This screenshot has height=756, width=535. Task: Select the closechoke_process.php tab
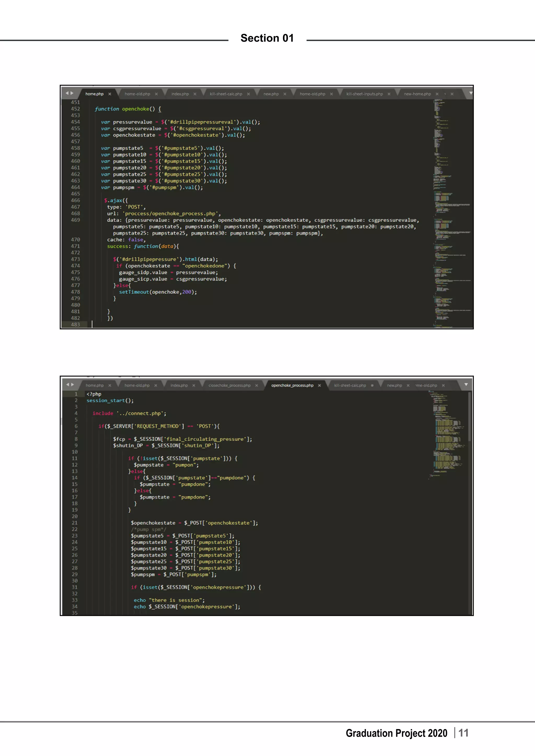point(229,385)
